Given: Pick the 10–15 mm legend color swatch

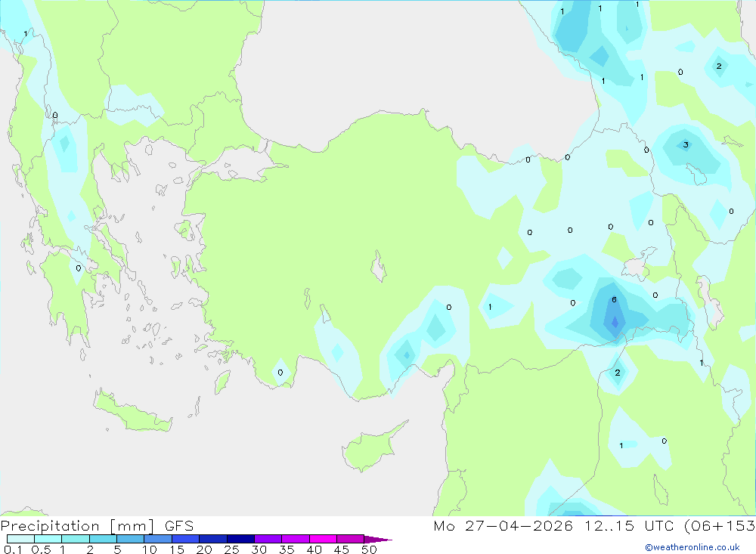Looking at the screenshot, I should 158,539.
